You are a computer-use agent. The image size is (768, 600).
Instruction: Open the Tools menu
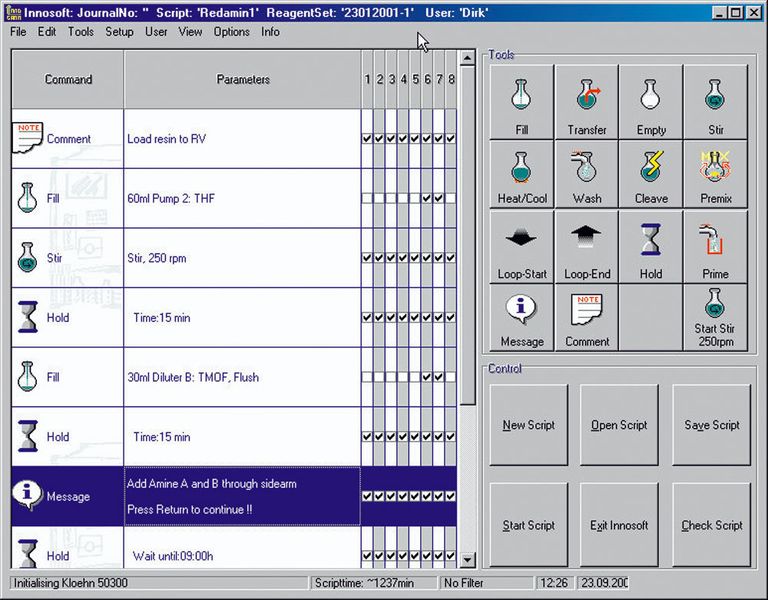pyautogui.click(x=81, y=32)
